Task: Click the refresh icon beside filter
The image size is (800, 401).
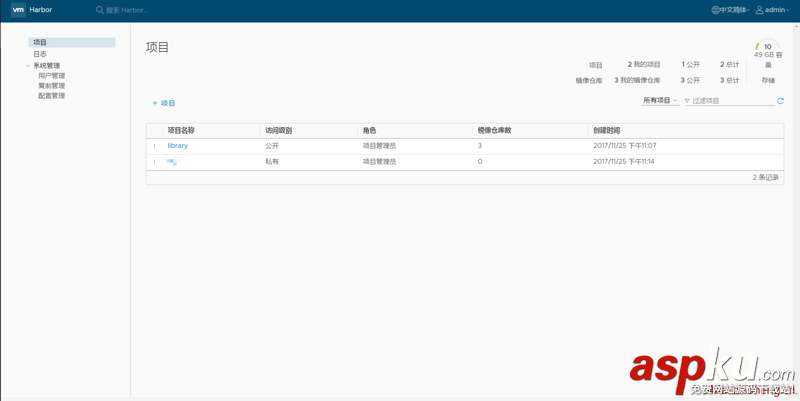Action: [780, 101]
